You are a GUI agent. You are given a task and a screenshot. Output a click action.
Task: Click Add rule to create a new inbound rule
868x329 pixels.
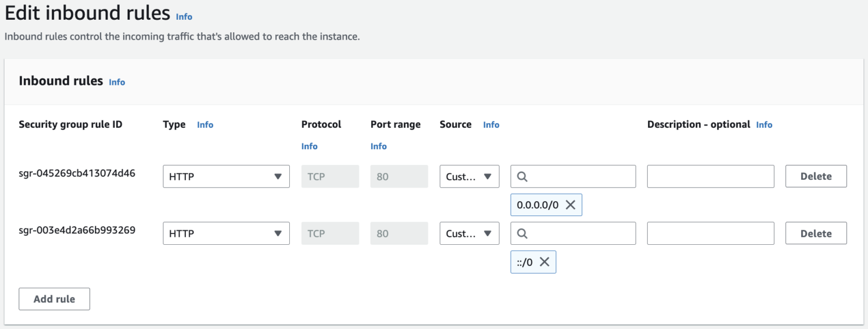pos(54,298)
